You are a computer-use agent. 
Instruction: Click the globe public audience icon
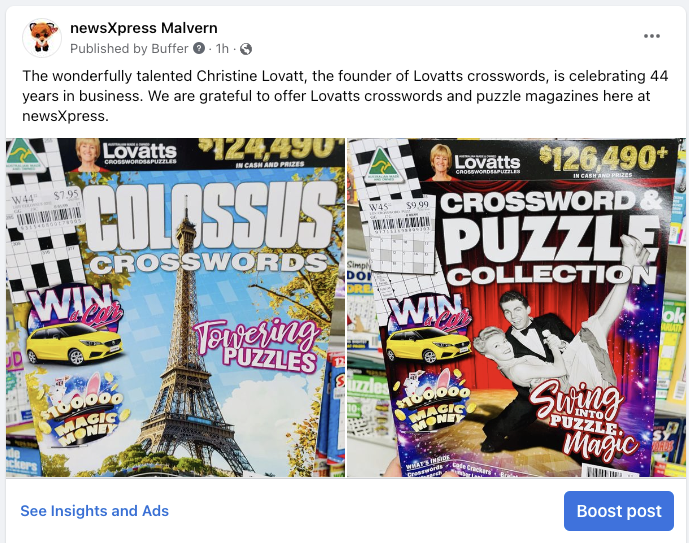click(246, 49)
